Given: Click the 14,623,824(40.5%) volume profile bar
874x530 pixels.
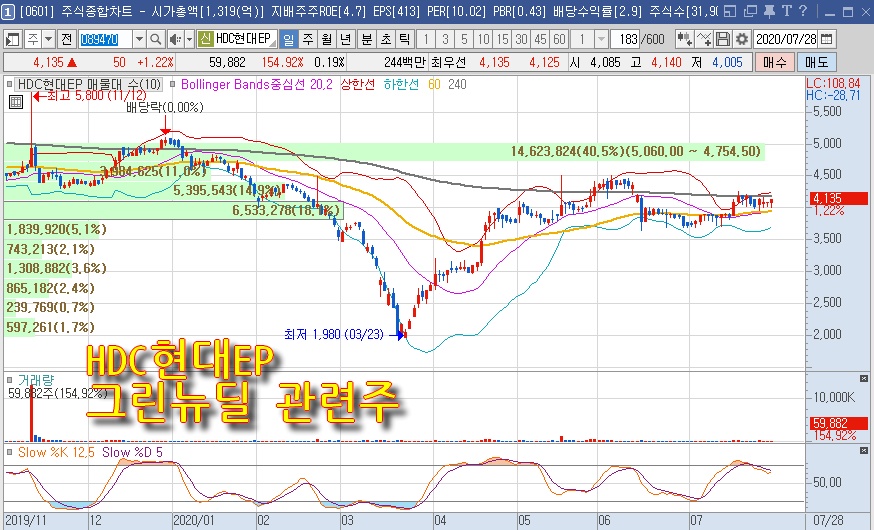Looking at the screenshot, I should [385, 152].
